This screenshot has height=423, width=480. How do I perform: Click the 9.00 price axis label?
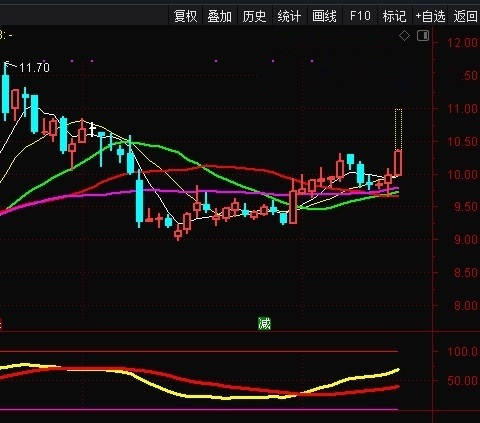(466, 239)
